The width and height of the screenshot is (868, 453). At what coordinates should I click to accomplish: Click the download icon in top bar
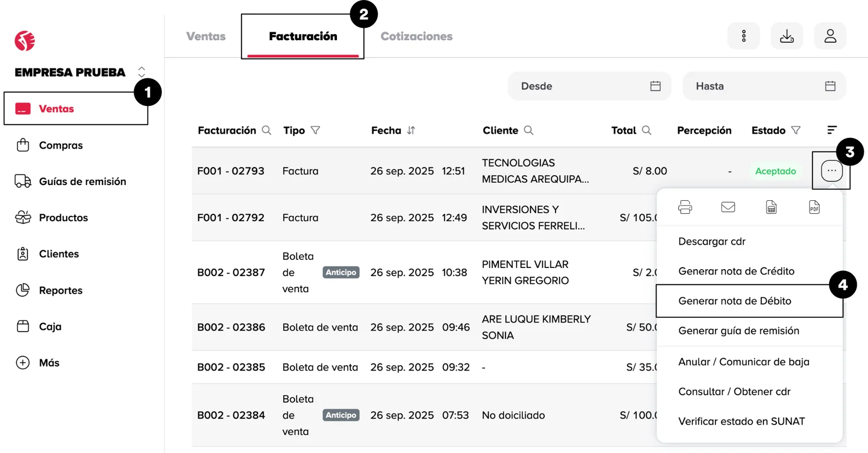pos(787,36)
